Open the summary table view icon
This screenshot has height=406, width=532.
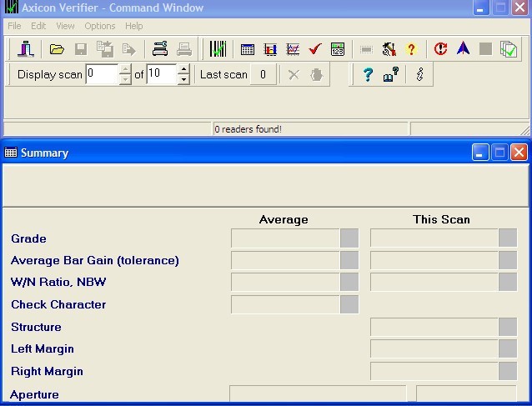tap(248, 49)
